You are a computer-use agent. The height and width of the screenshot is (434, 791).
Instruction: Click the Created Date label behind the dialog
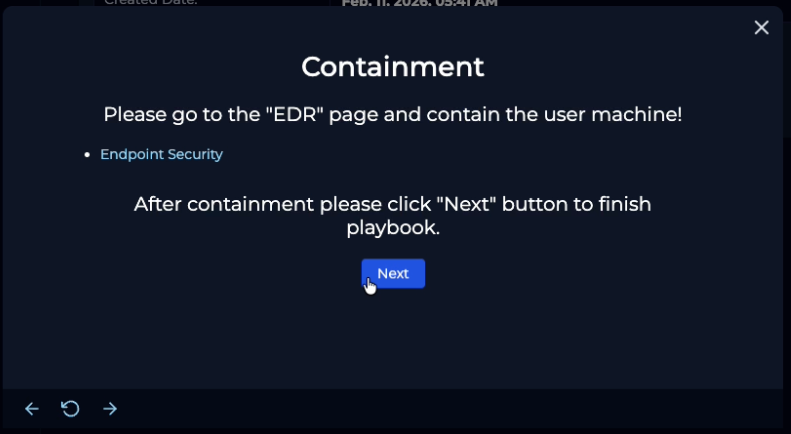150,3
